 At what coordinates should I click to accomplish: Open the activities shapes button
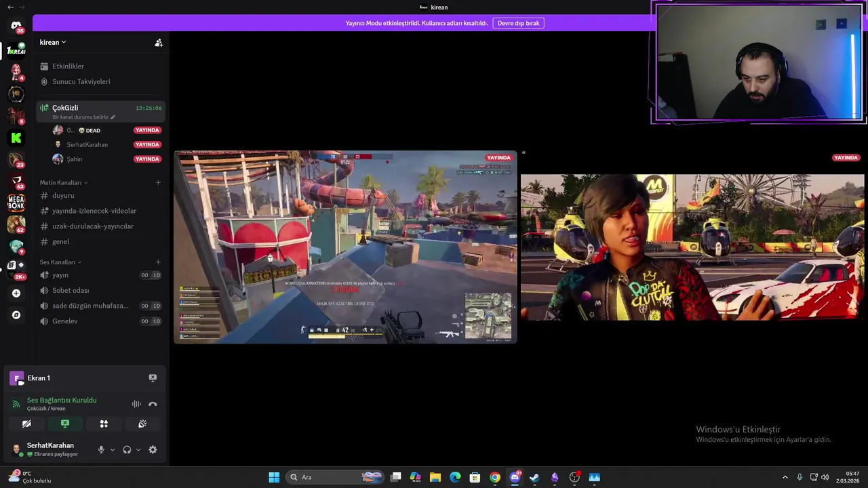[104, 424]
